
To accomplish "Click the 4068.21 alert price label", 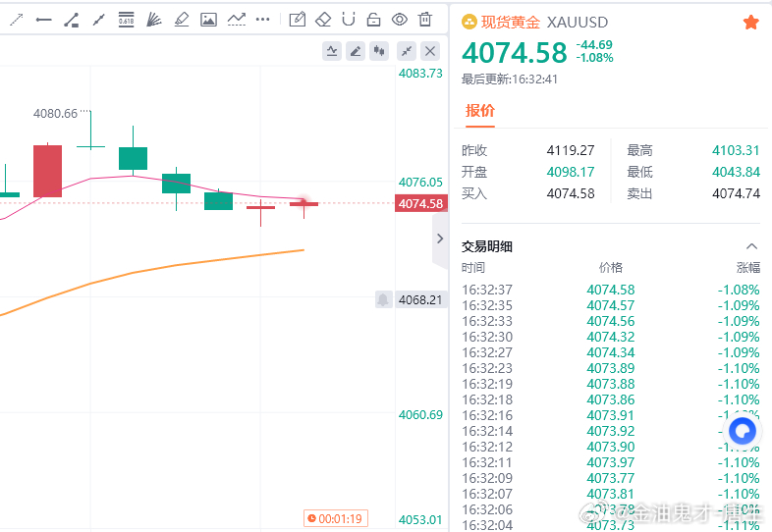I will pos(421,299).
